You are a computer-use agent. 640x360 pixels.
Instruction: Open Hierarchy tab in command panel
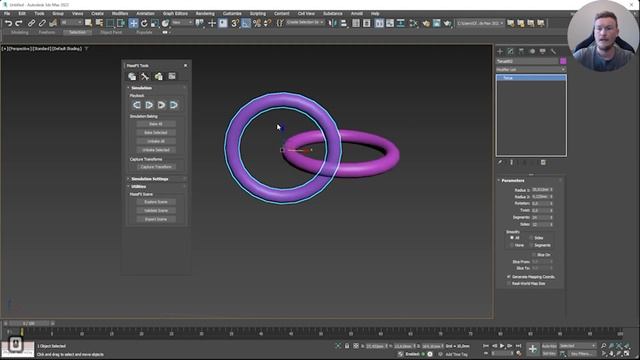[x=521, y=51]
